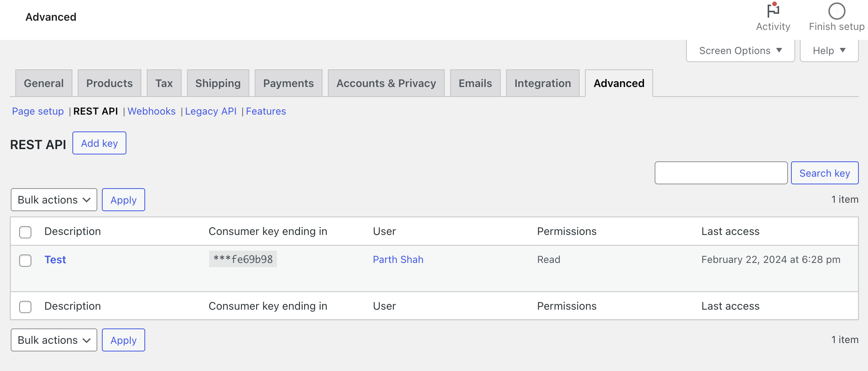Screen dimensions: 868x371
Task: Click the key search text field
Action: (x=721, y=173)
